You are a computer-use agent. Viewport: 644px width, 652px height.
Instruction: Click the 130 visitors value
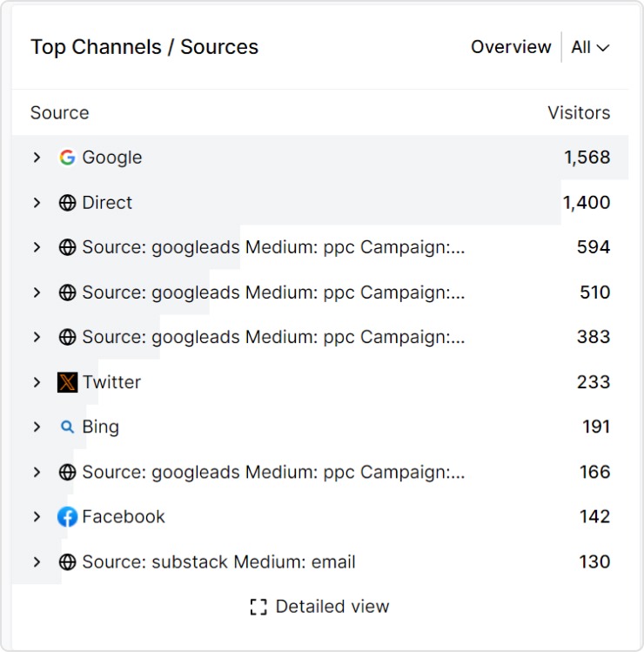point(594,562)
